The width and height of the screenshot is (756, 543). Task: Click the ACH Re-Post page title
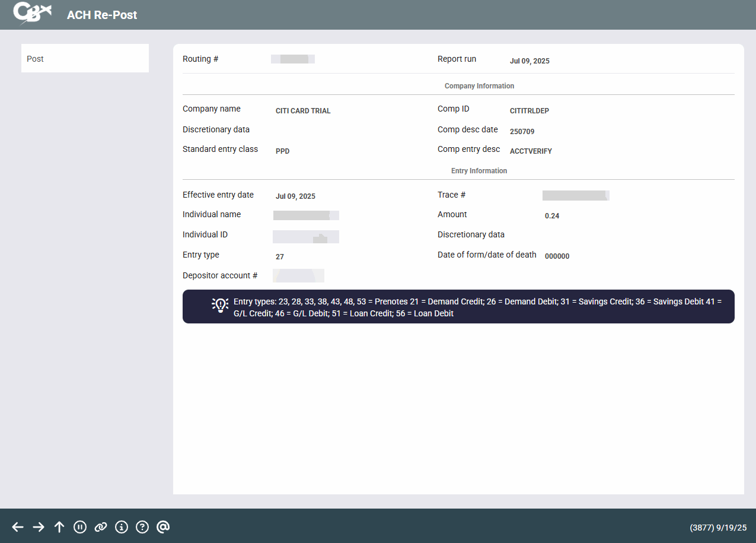(102, 15)
